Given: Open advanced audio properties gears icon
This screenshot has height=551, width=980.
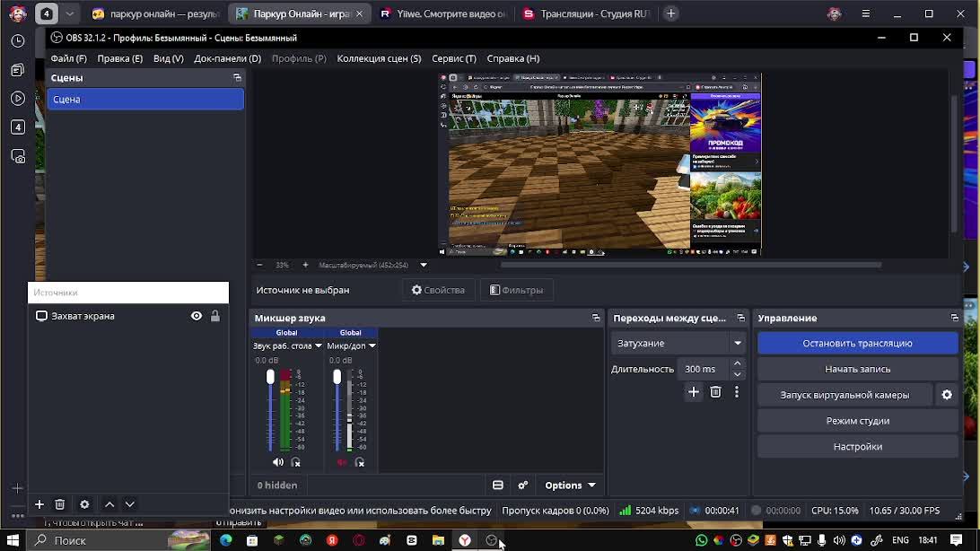Looking at the screenshot, I should tap(523, 485).
